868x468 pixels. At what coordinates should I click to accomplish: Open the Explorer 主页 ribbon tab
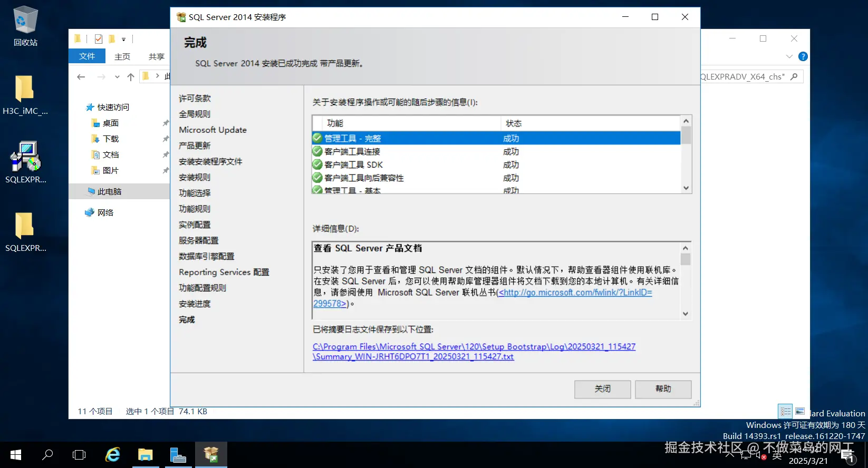[122, 56]
